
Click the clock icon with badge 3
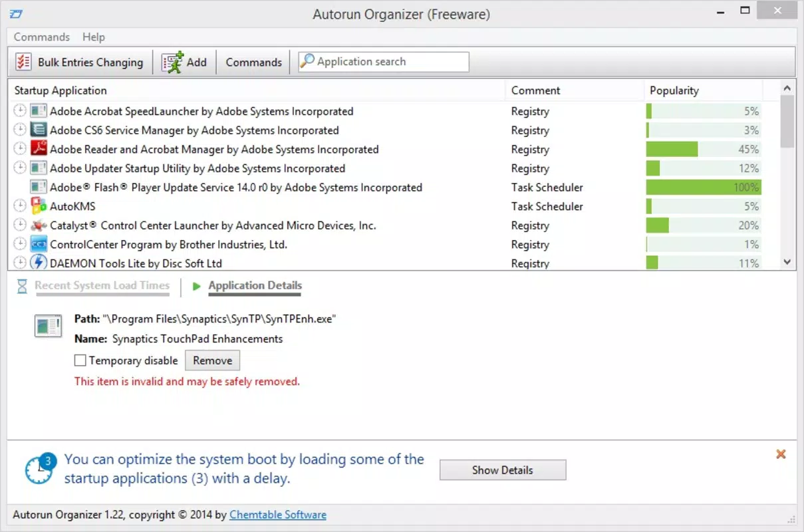39,468
